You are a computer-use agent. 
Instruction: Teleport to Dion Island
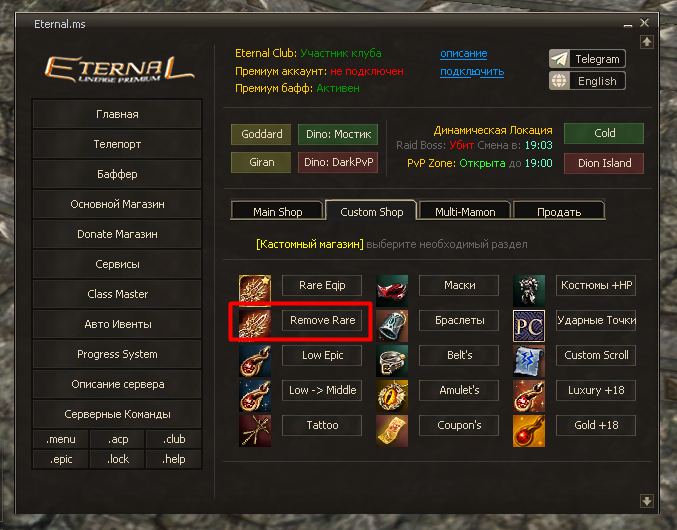604,163
